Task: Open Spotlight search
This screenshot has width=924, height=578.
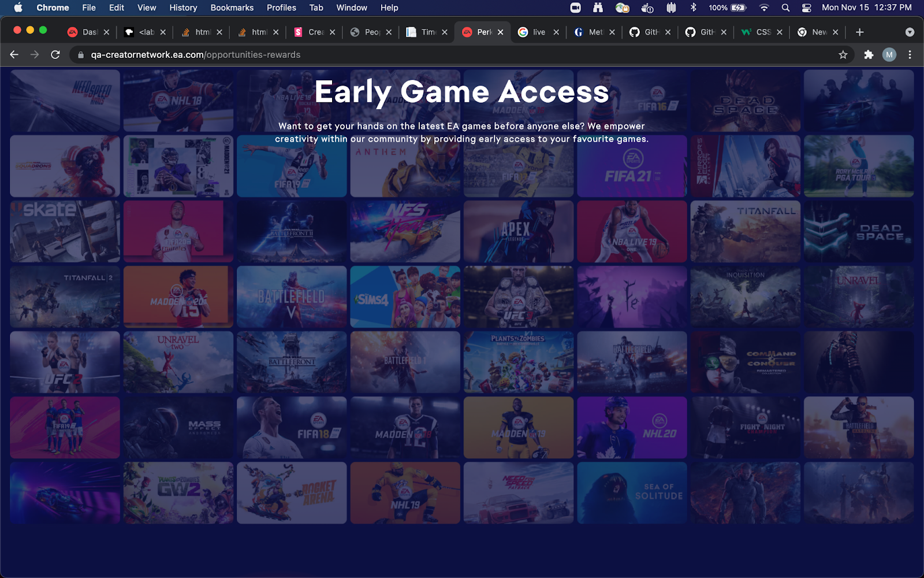Action: [x=785, y=8]
